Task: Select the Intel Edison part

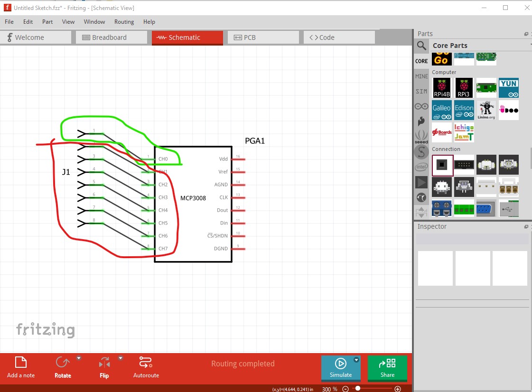Action: 464,110
